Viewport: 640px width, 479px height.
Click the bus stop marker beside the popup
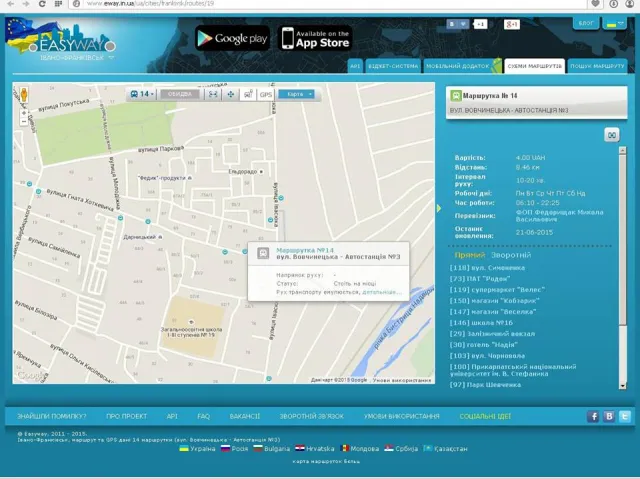pyautogui.click(x=245, y=252)
